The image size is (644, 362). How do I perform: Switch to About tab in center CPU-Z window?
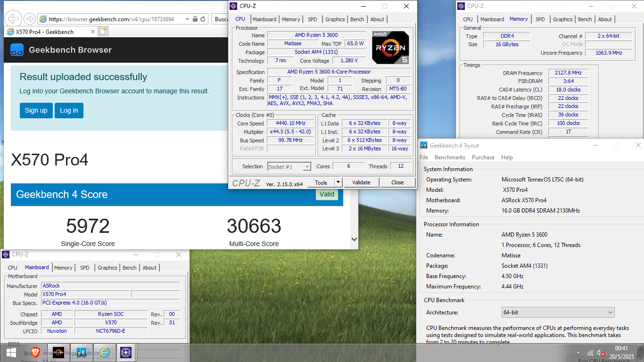377,19
